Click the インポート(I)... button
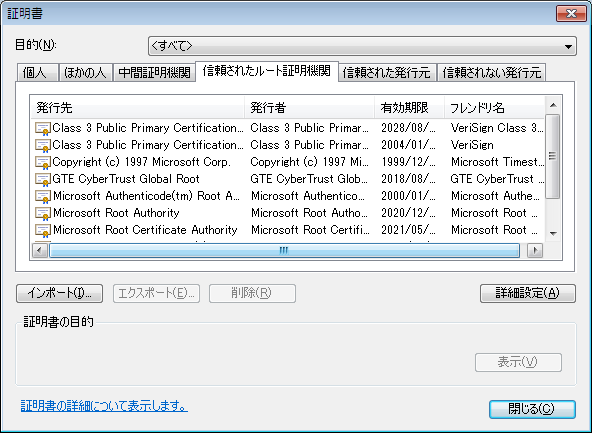Image resolution: width=592 pixels, height=433 pixels. (x=60, y=293)
